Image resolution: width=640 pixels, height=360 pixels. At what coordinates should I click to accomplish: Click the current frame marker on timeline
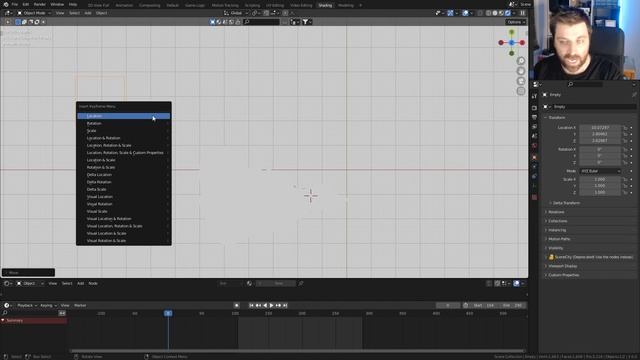click(168, 313)
